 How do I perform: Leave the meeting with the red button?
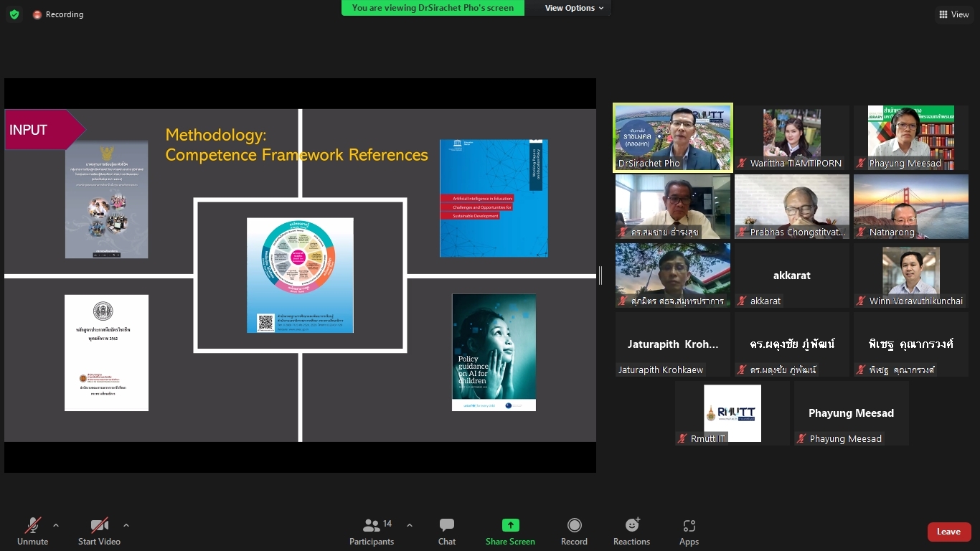[948, 532]
